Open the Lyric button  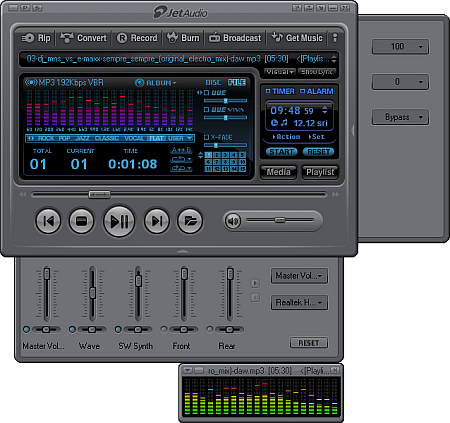[317, 72]
